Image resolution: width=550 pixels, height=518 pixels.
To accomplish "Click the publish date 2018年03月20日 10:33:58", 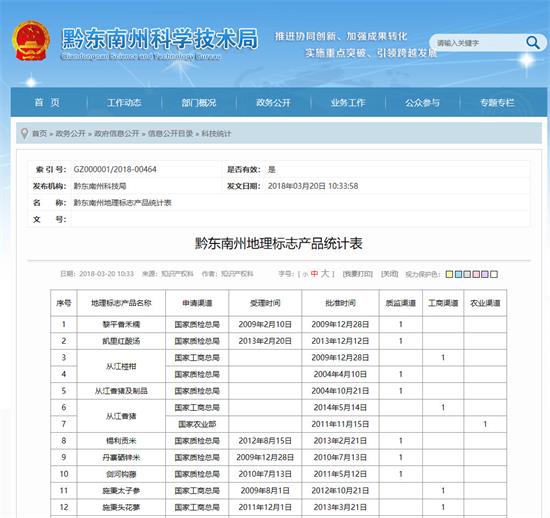I will tap(313, 186).
